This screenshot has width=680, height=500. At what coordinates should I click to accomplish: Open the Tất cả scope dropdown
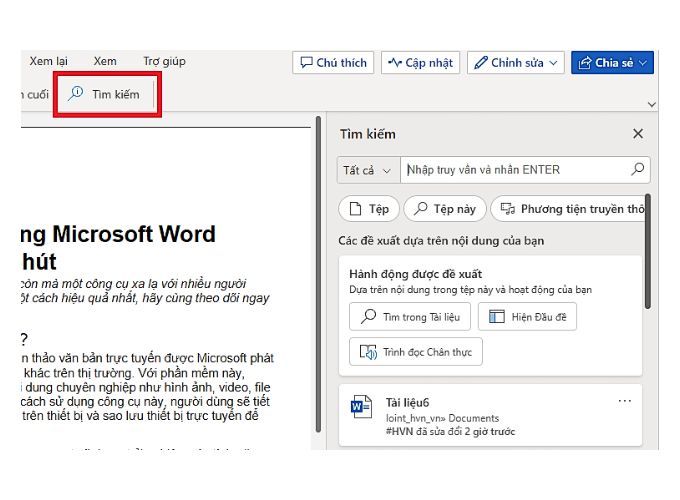[368, 170]
